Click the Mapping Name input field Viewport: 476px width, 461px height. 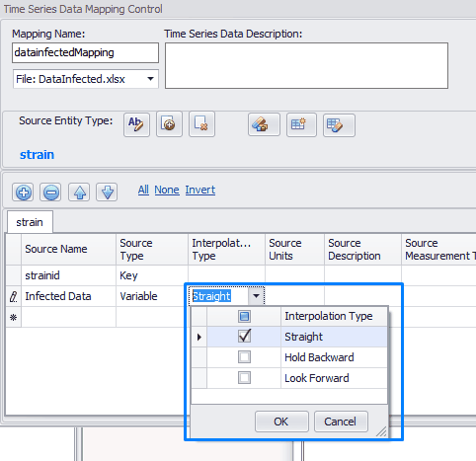point(85,52)
